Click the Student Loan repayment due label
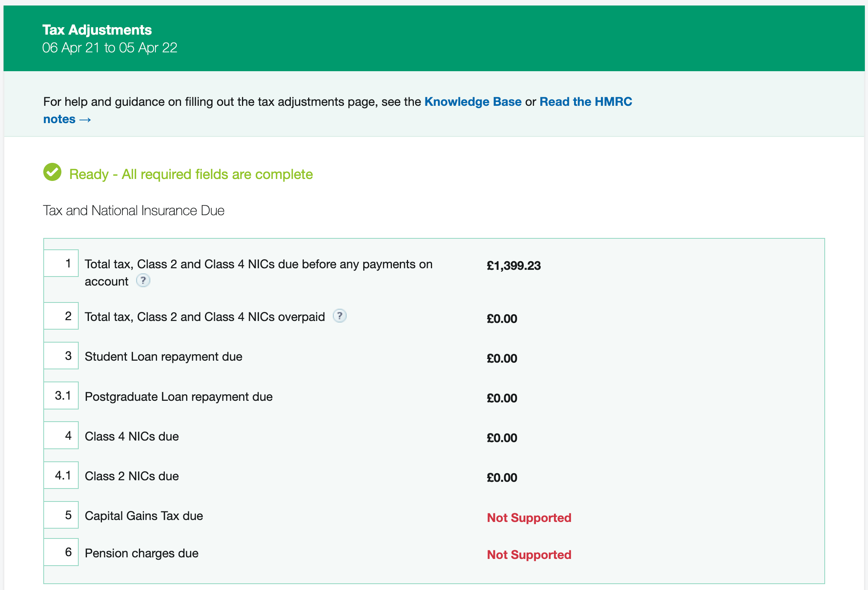Viewport: 868px width, 590px height. (163, 356)
